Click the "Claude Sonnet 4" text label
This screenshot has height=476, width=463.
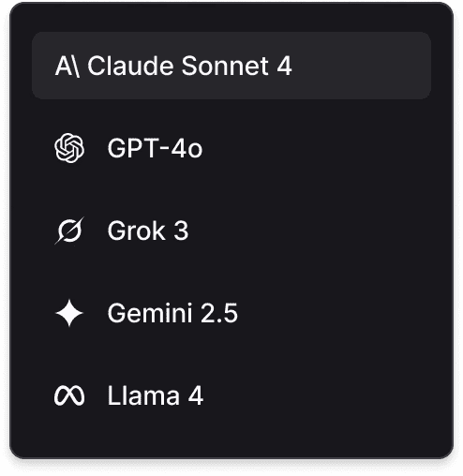189,67
